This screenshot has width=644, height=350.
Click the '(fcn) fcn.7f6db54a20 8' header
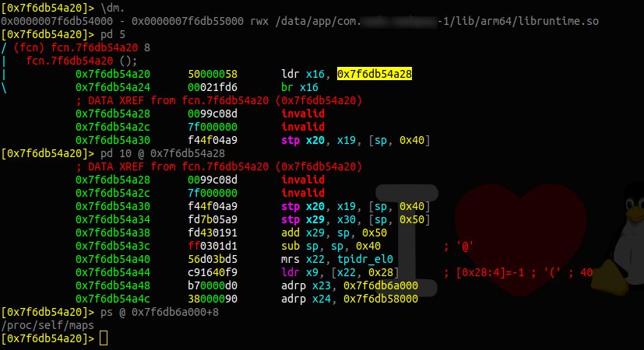(82, 47)
